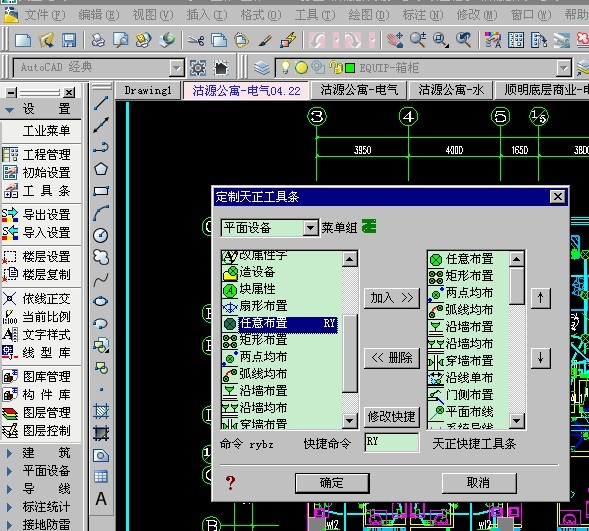Viewport: 589px width, 531px height.
Task: Activate the Pan realtime hand icon
Action: click(395, 40)
